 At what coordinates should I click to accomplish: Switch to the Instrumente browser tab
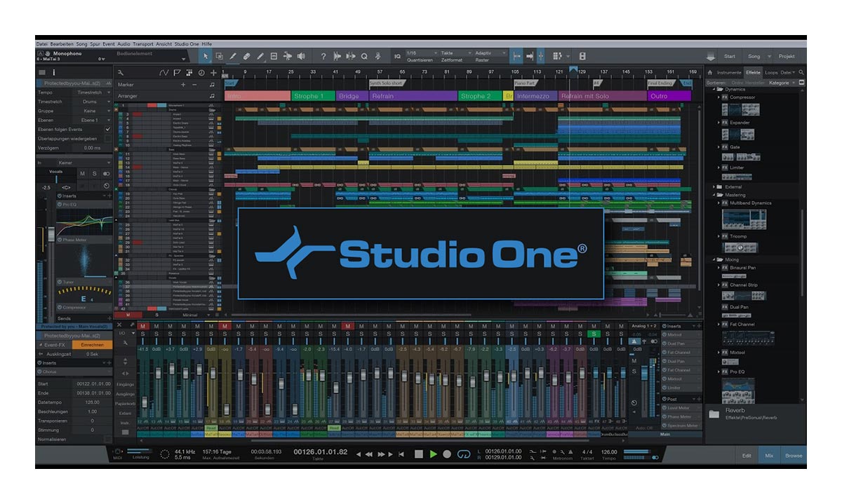tap(729, 72)
